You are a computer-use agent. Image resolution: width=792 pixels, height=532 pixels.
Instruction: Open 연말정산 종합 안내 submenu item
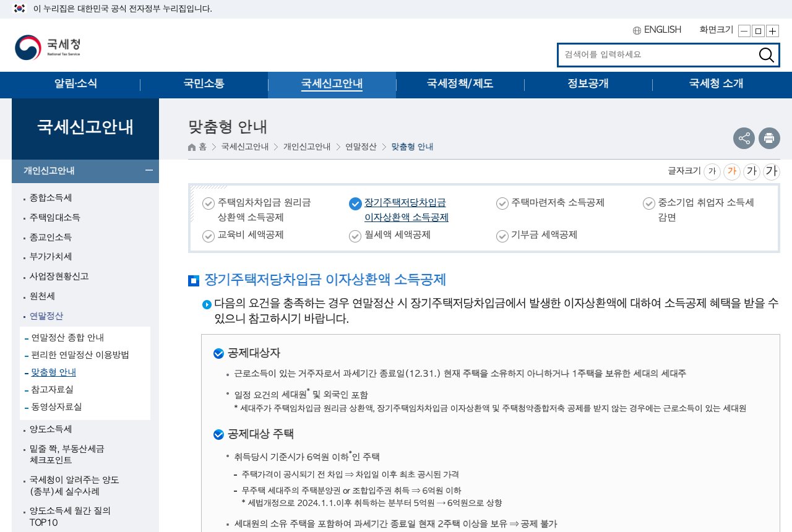pyautogui.click(x=67, y=338)
